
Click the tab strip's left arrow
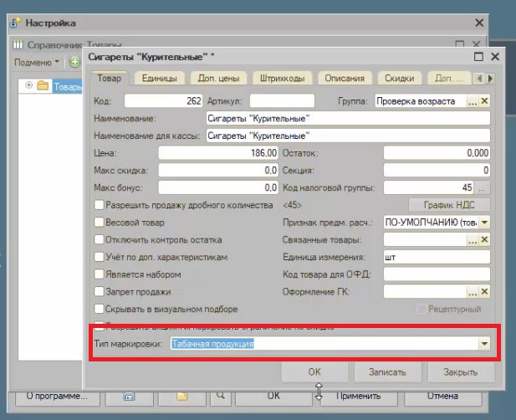tap(479, 79)
